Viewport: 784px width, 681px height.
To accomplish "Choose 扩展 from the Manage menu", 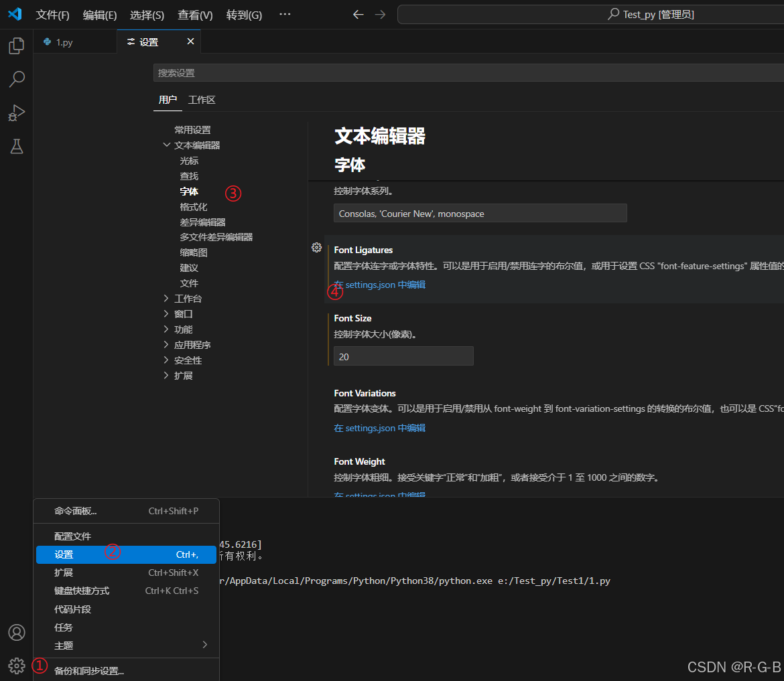I will tap(126, 573).
